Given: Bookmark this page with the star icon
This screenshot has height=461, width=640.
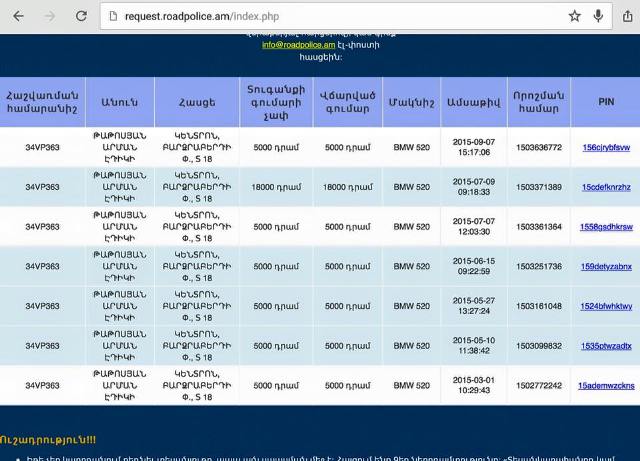Looking at the screenshot, I should pos(575,16).
